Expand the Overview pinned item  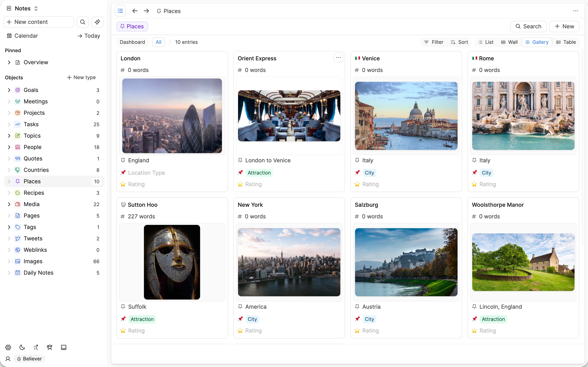(x=9, y=62)
